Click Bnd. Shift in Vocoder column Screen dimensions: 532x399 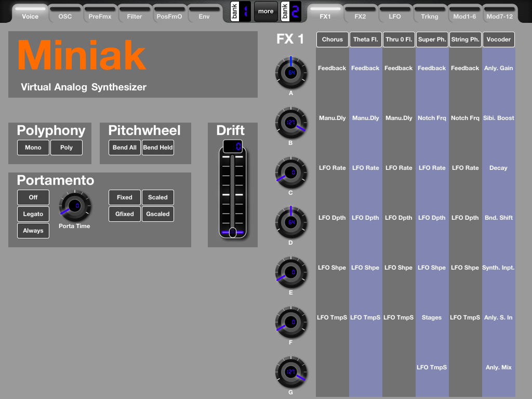click(498, 218)
